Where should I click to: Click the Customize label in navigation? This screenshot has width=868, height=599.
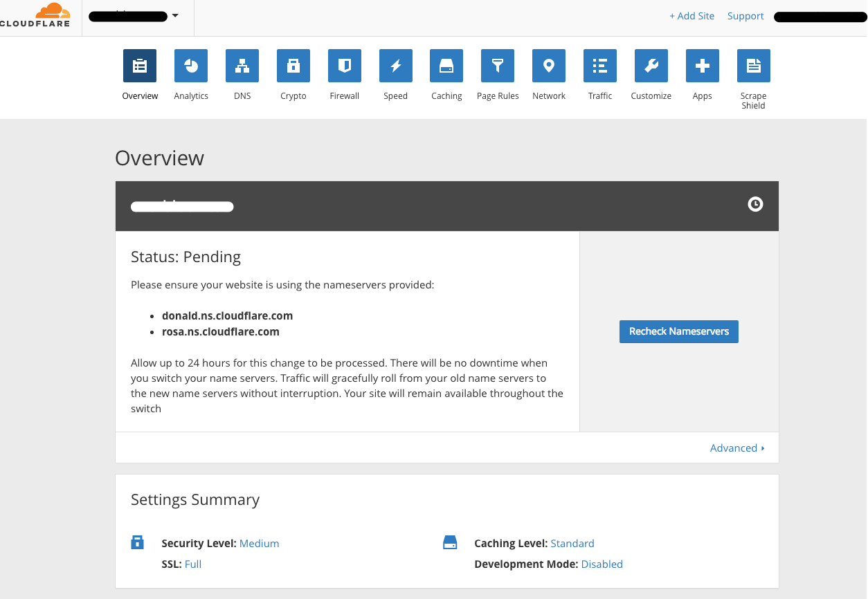coord(651,96)
